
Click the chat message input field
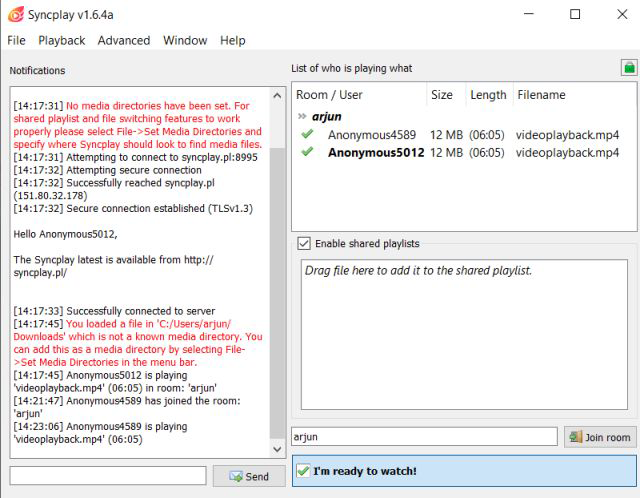[x=108, y=476]
